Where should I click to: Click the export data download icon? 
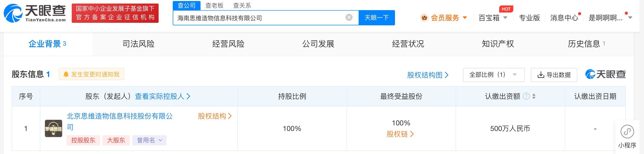pos(541,75)
